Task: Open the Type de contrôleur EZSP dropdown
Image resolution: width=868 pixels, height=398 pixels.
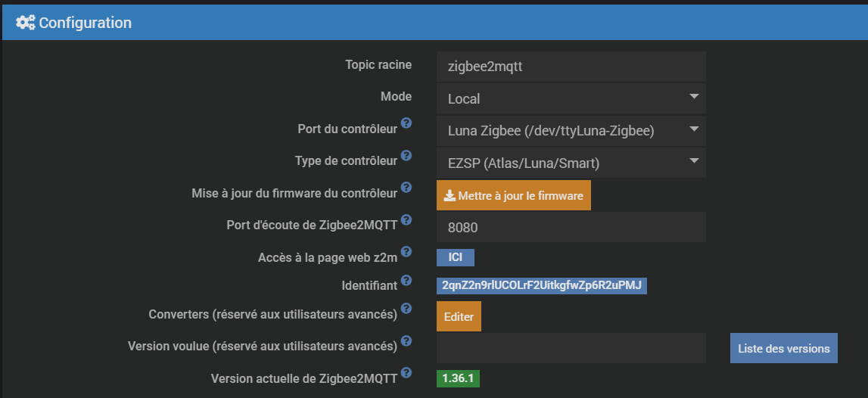Action: pos(571,163)
